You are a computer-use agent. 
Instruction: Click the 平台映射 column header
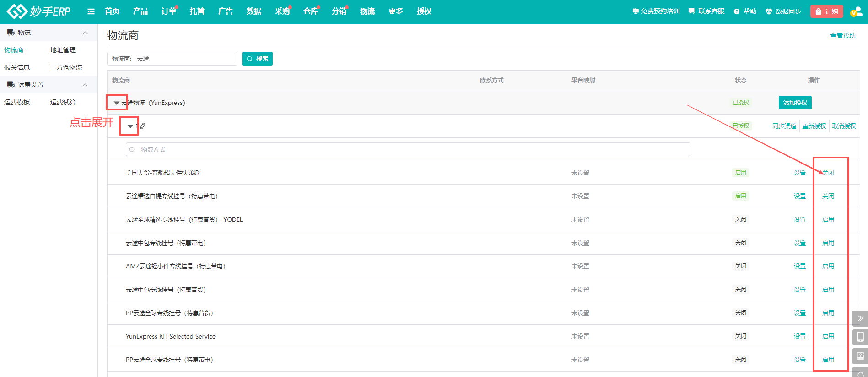coord(583,80)
